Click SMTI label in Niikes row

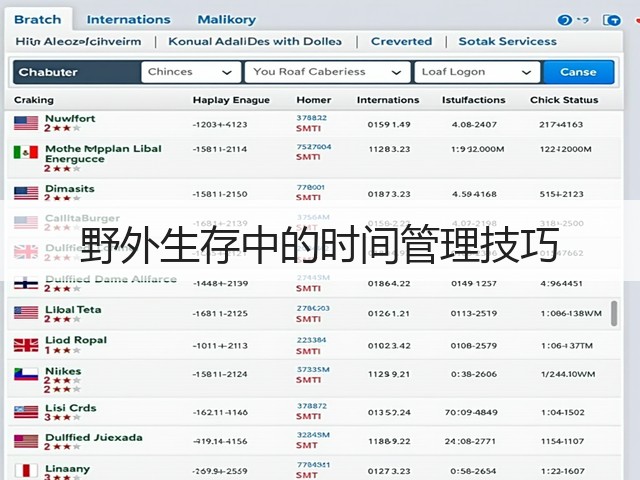[309, 380]
